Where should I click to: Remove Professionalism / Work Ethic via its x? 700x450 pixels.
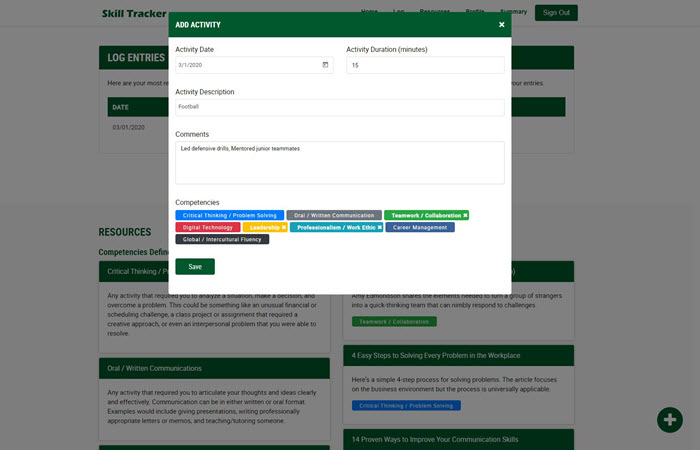click(x=379, y=227)
